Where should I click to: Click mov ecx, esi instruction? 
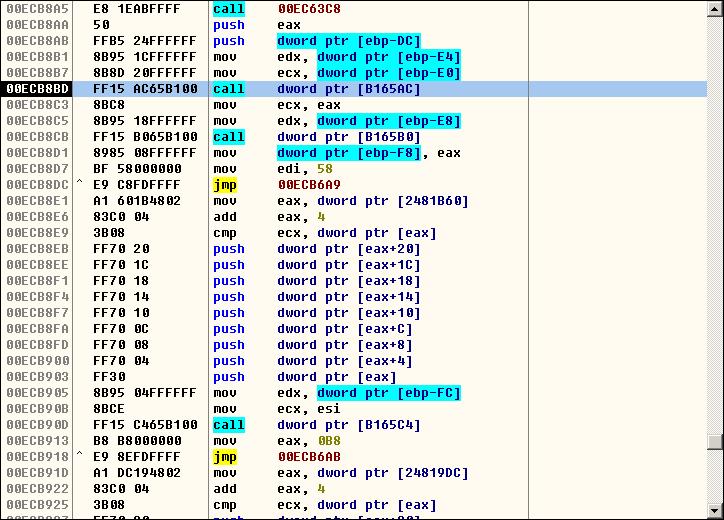click(x=277, y=409)
